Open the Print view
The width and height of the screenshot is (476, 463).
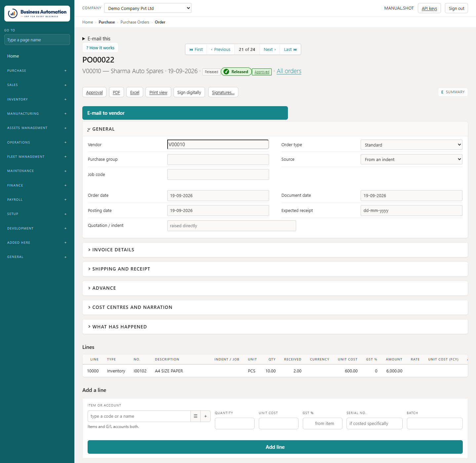(x=158, y=92)
